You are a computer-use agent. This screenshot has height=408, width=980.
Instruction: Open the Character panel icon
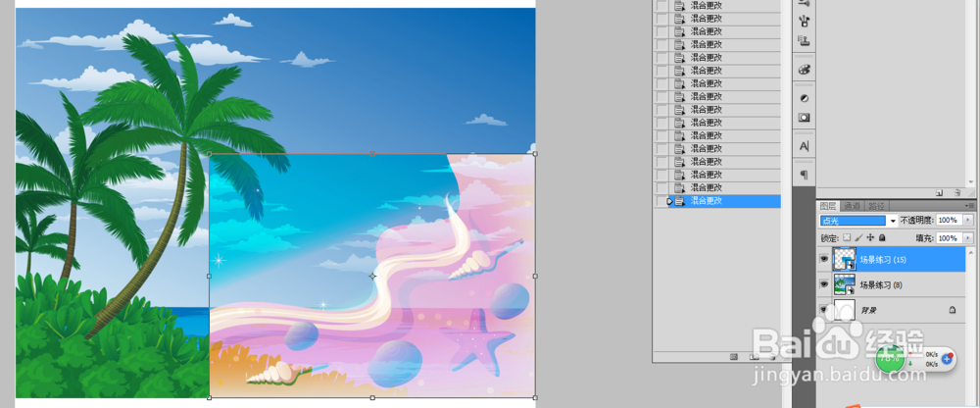(804, 146)
